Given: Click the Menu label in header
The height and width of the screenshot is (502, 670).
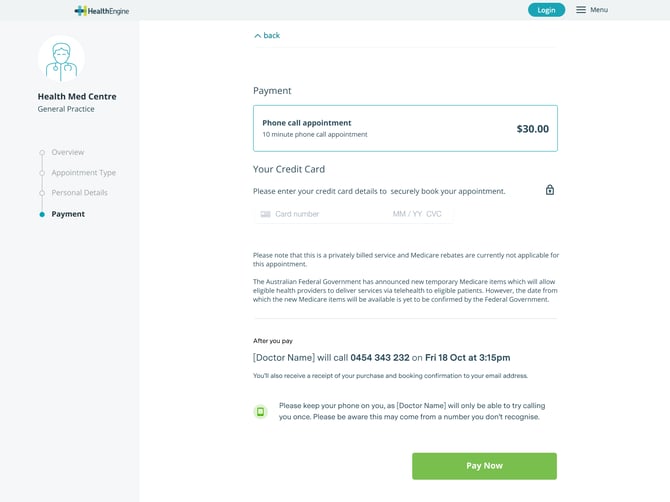Looking at the screenshot, I should tap(599, 10).
